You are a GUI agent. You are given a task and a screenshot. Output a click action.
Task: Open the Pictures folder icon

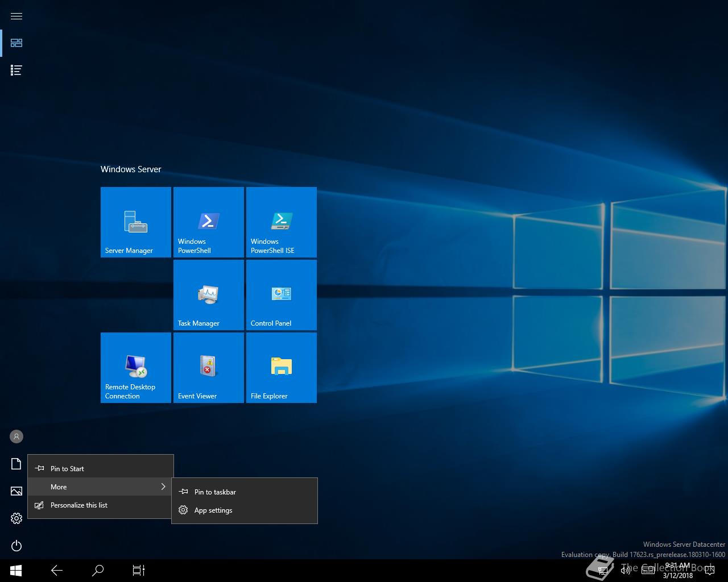pos(16,491)
